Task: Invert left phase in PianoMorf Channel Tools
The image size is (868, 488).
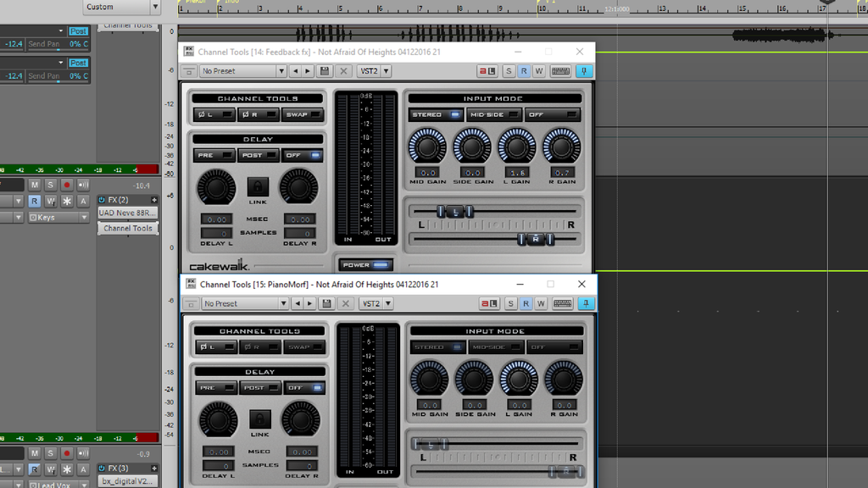Action: coord(215,347)
